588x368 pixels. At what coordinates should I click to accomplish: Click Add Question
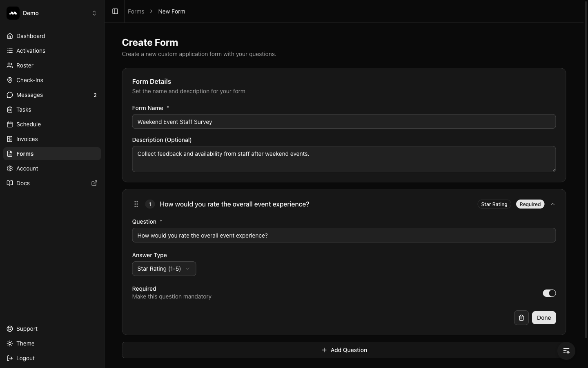pos(344,350)
